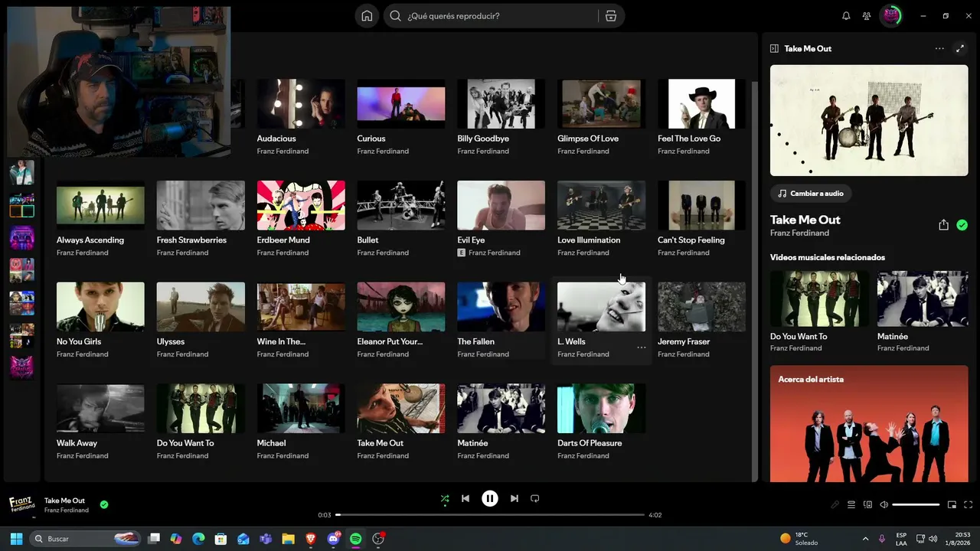Open more options in Now Playing panel
The height and width of the screenshot is (551, 980).
click(939, 48)
